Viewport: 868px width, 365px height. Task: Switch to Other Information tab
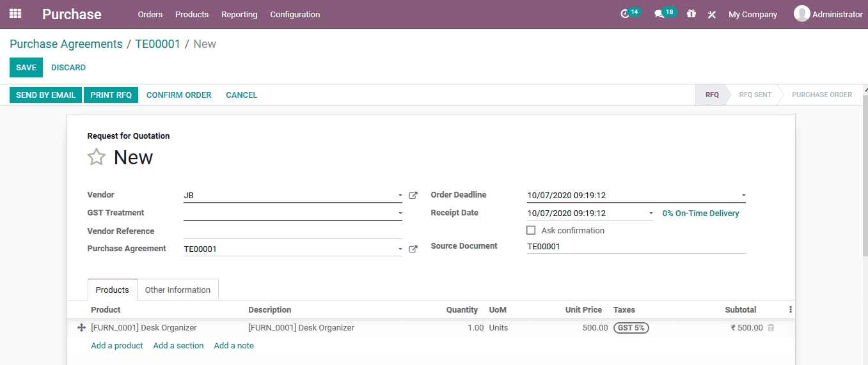coord(177,290)
